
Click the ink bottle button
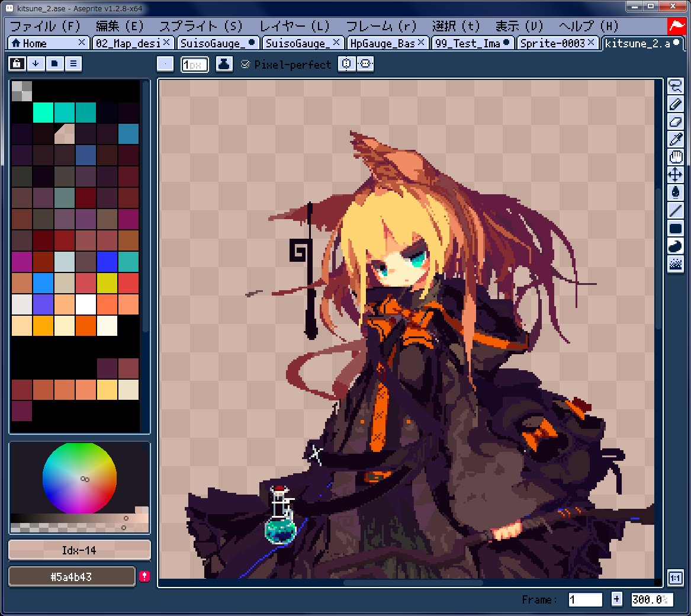[224, 64]
